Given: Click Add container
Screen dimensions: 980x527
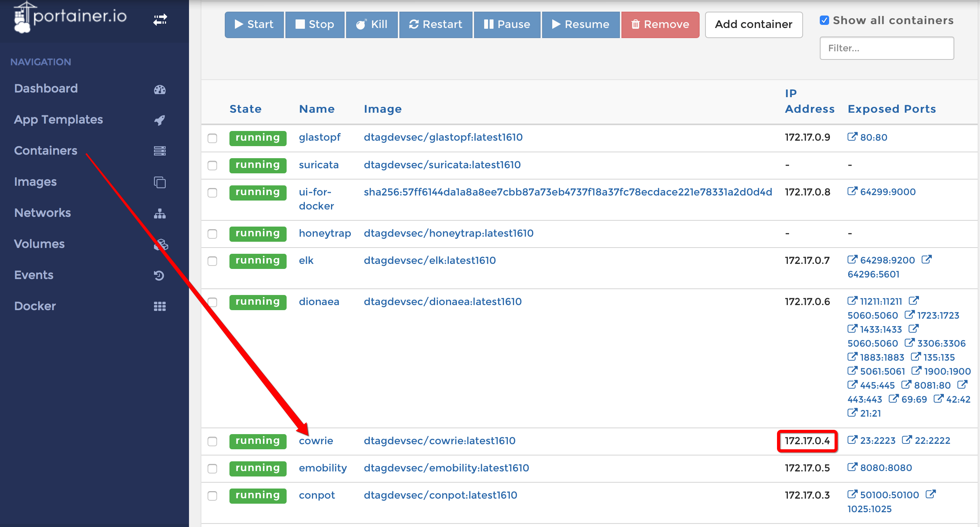Looking at the screenshot, I should 754,24.
